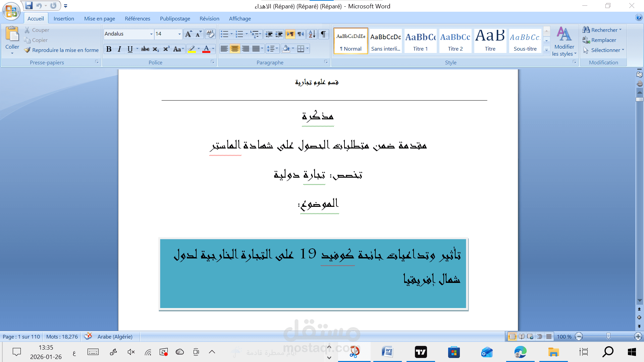Open the Références tab
The image size is (644, 362).
coord(138,18)
